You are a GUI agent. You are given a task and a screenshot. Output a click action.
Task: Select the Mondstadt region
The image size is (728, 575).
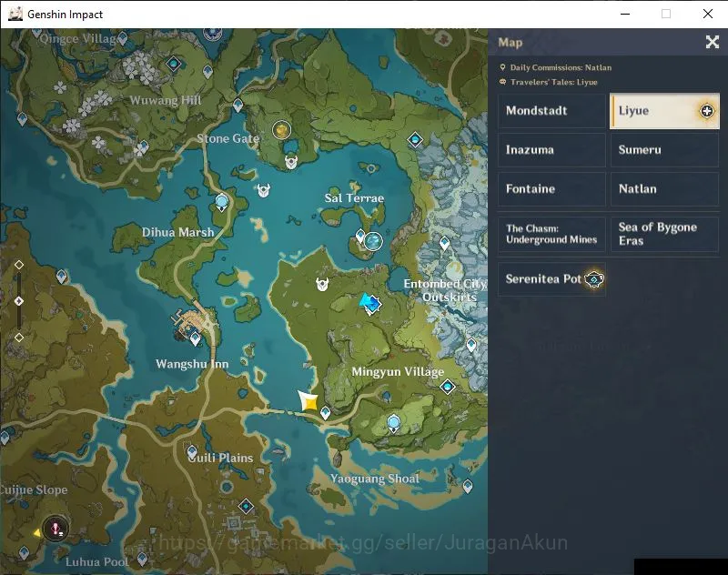551,110
